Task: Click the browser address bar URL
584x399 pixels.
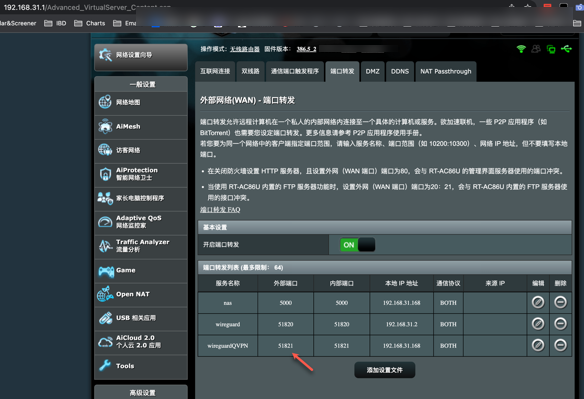Action: 87,7
